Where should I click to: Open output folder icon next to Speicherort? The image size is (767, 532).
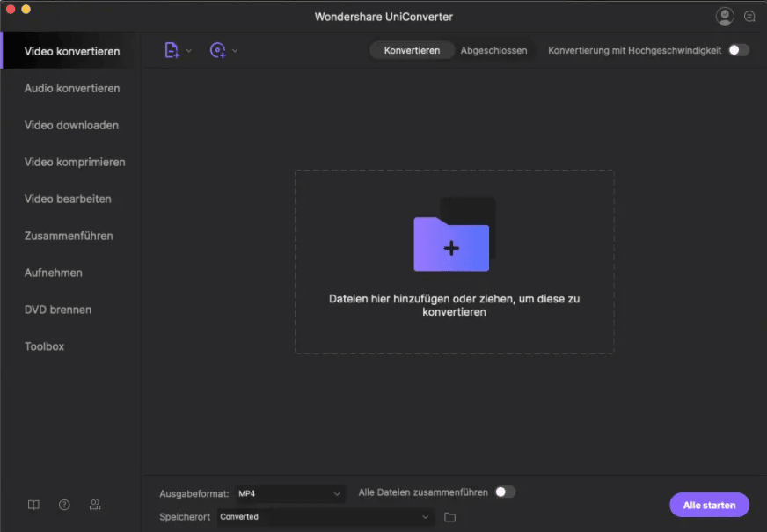pos(450,517)
